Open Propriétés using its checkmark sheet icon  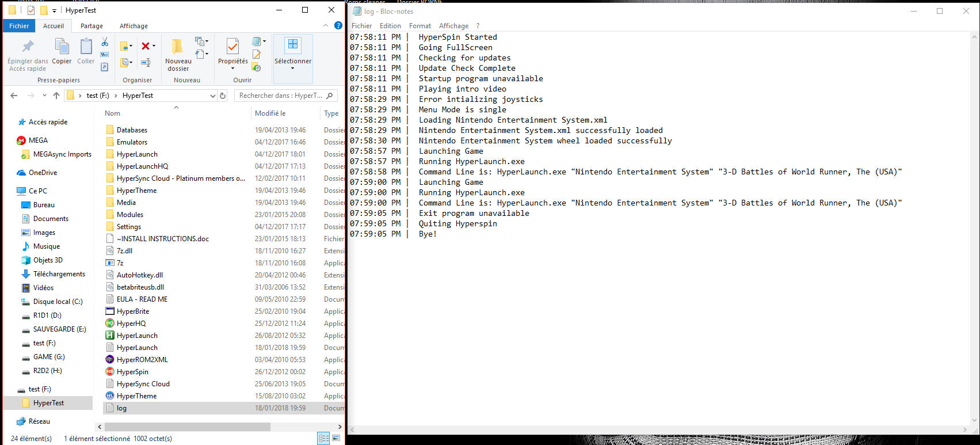[233, 46]
